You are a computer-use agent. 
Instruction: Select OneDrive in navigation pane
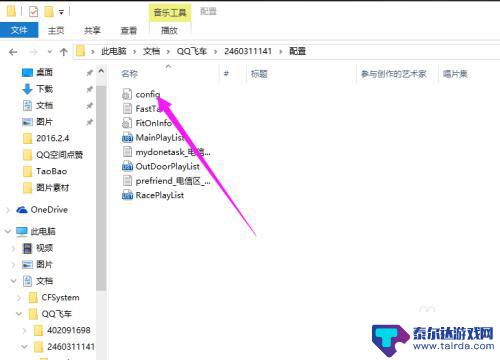49,210
